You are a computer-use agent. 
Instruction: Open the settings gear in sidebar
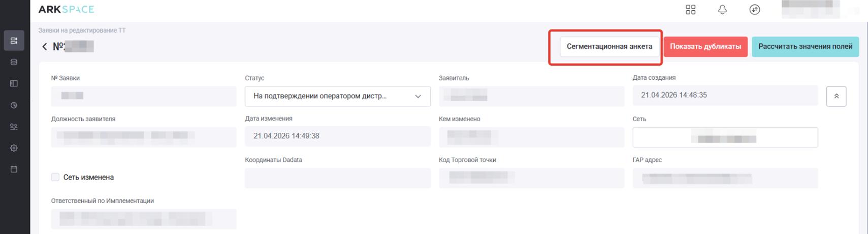point(14,148)
